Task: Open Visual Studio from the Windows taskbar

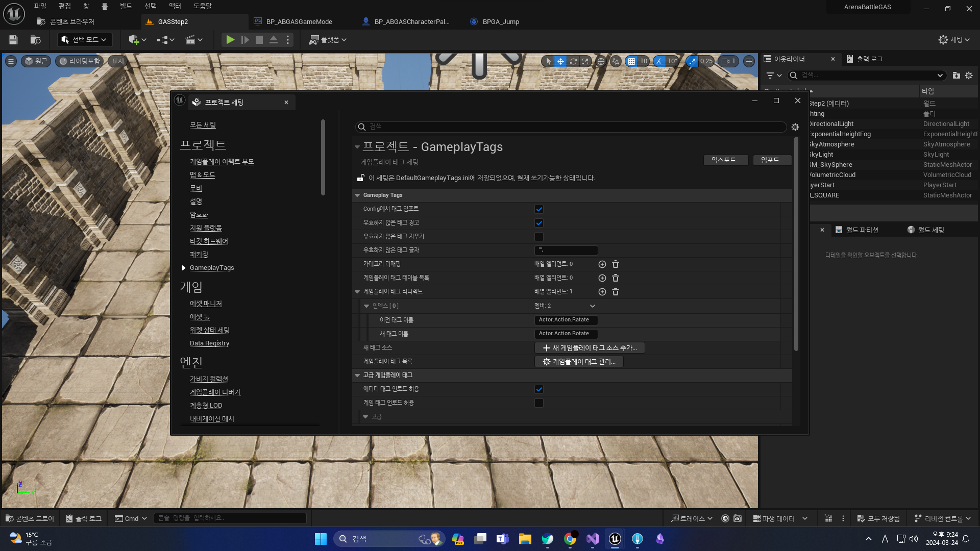Action: pos(593,539)
